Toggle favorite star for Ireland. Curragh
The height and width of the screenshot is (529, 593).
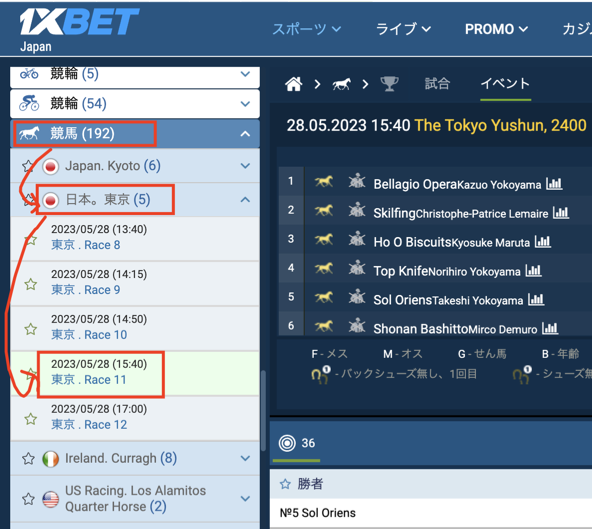coord(28,459)
